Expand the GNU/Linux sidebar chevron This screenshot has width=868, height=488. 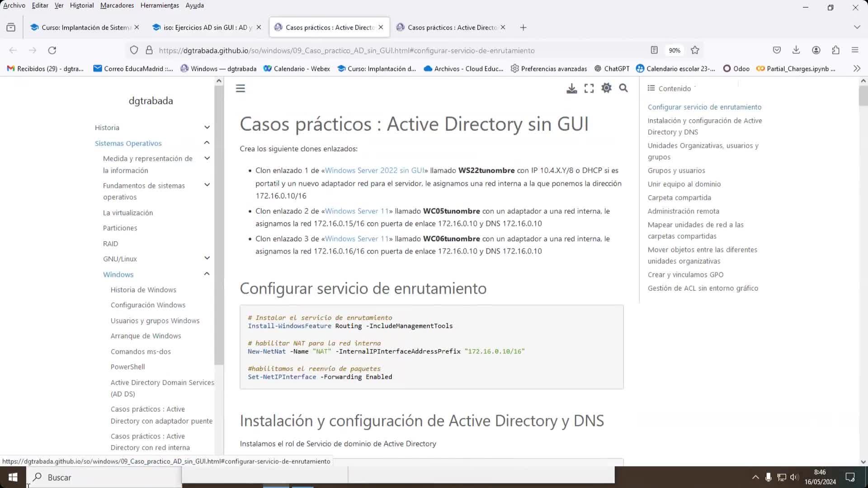tap(207, 258)
